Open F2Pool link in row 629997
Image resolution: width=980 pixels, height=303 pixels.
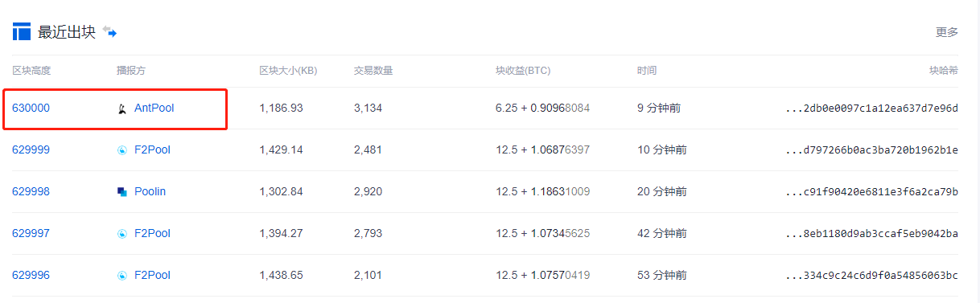pyautogui.click(x=153, y=233)
